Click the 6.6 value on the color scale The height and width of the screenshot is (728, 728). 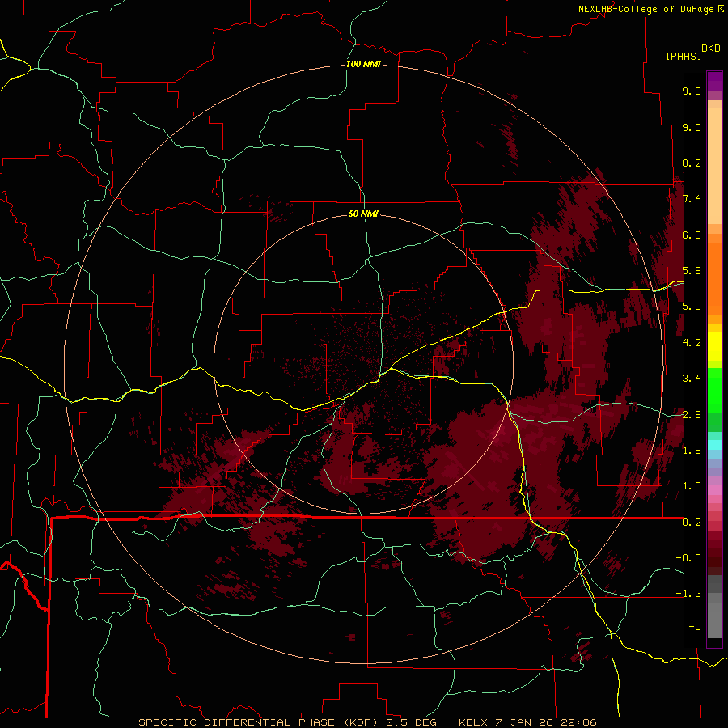click(692, 235)
